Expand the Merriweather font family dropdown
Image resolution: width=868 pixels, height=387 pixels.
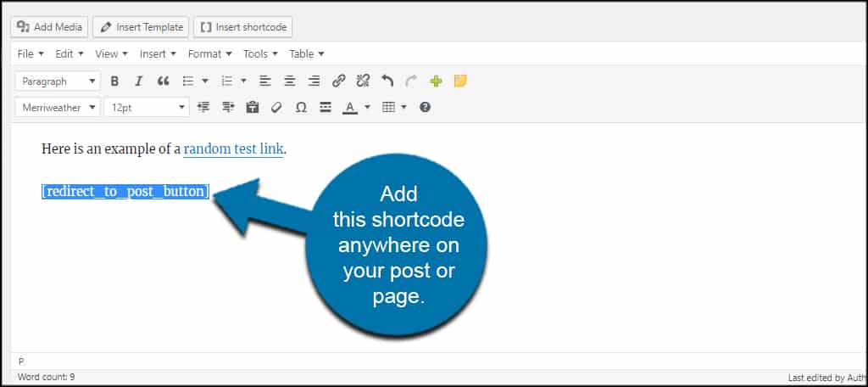click(58, 108)
